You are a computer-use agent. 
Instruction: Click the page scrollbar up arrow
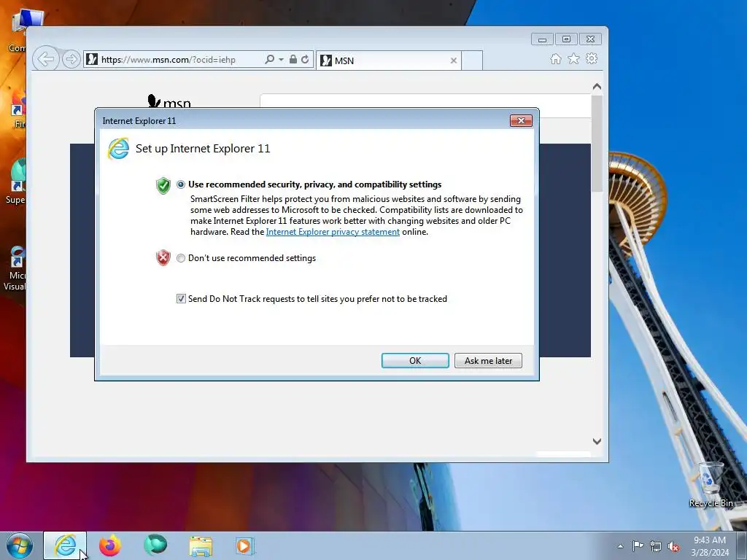click(x=597, y=87)
